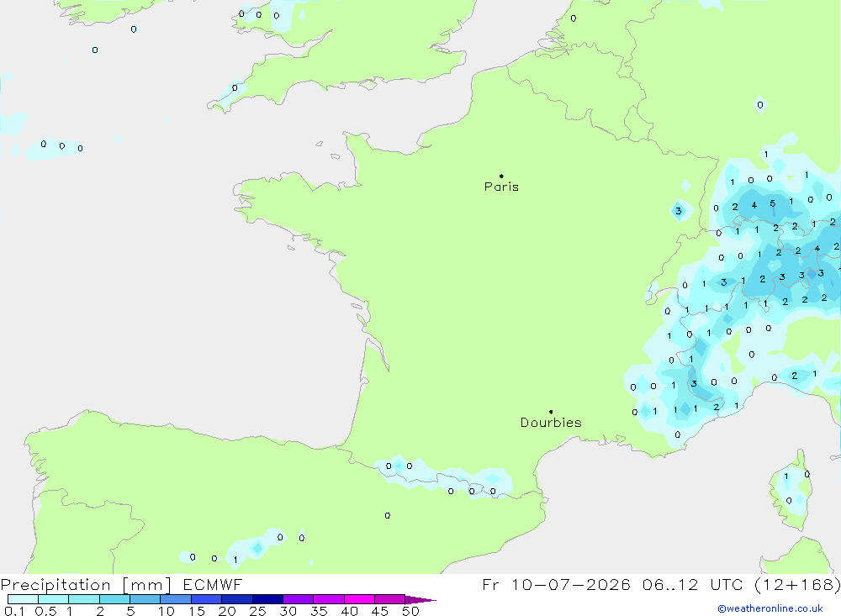Click the legend label 50

[x=410, y=611]
